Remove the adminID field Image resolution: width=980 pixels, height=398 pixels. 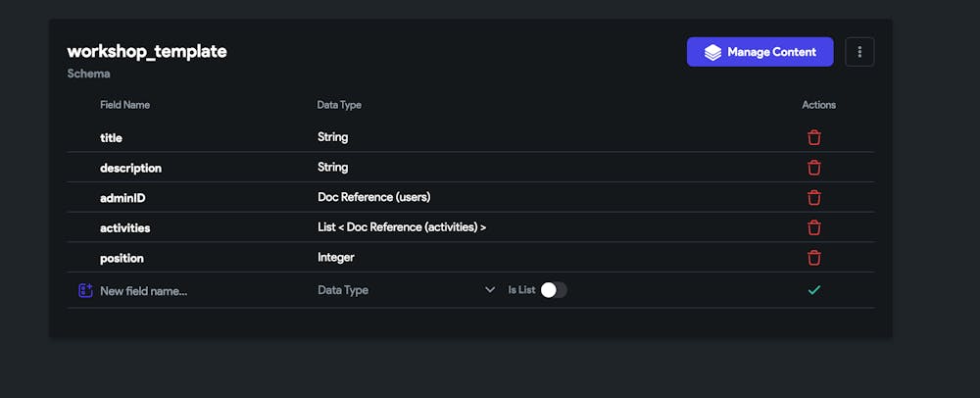coord(813,197)
